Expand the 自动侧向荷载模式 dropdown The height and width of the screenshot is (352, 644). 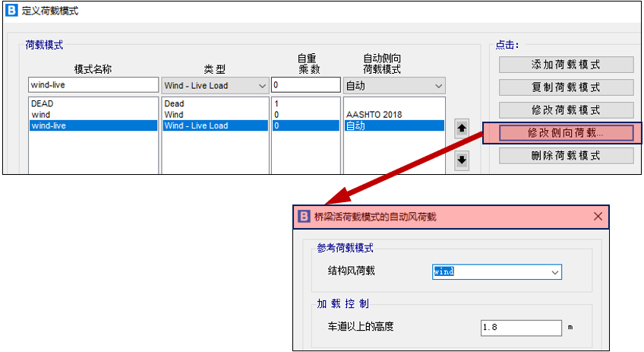[437, 85]
